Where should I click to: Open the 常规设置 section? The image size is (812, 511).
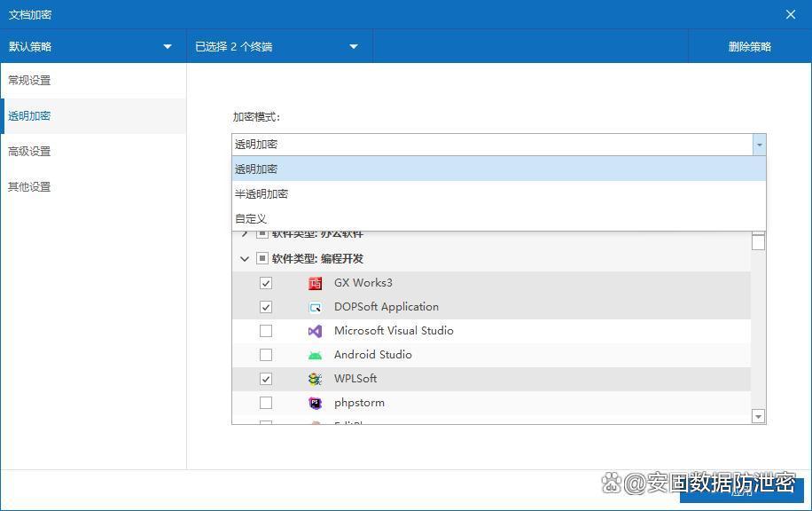coord(29,81)
